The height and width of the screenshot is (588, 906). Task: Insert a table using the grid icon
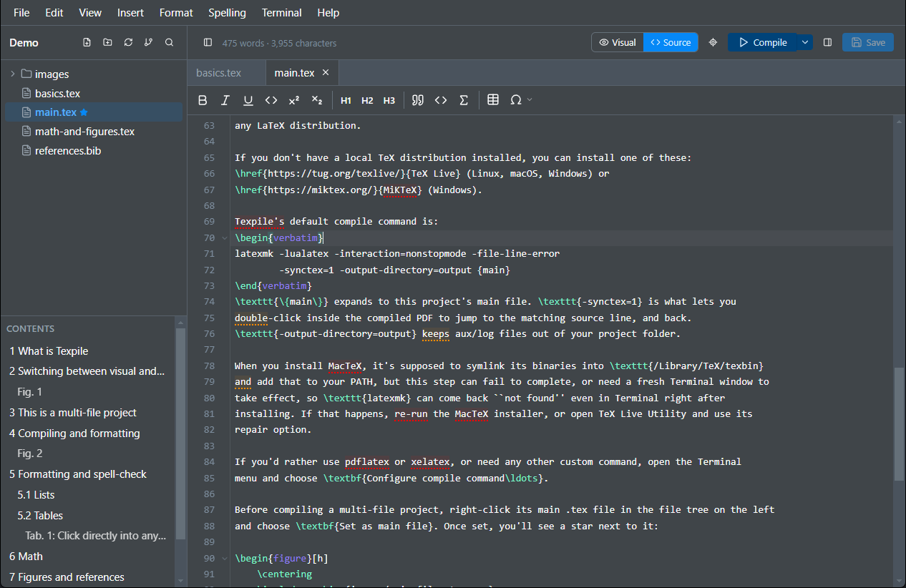pos(493,100)
